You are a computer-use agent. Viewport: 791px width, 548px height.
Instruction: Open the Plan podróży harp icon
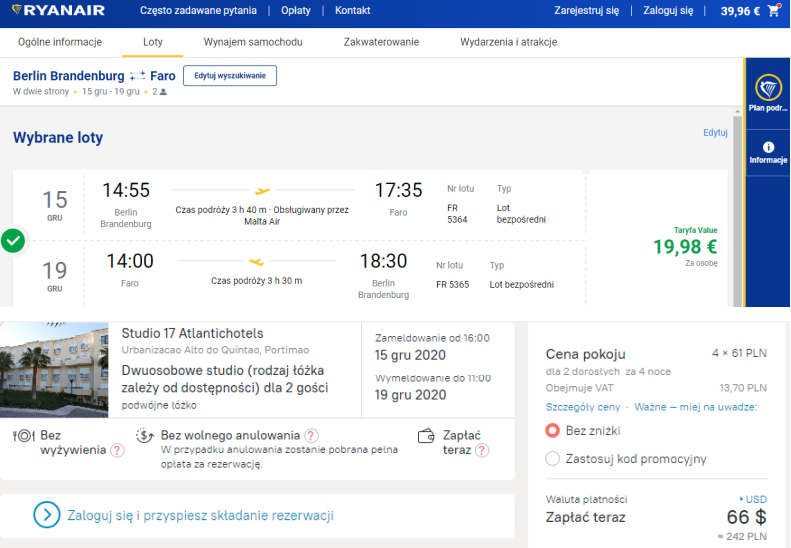point(768,88)
